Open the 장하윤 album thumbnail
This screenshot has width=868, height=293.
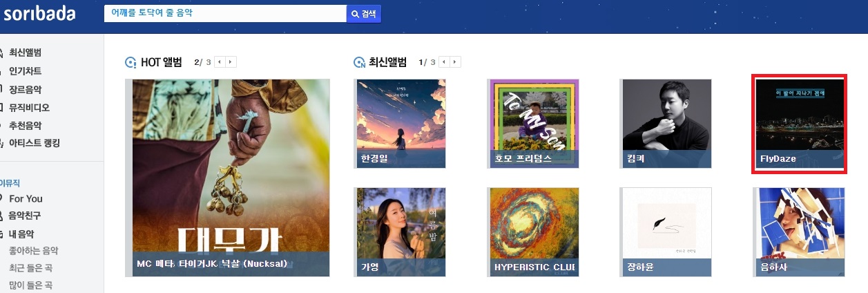666,232
